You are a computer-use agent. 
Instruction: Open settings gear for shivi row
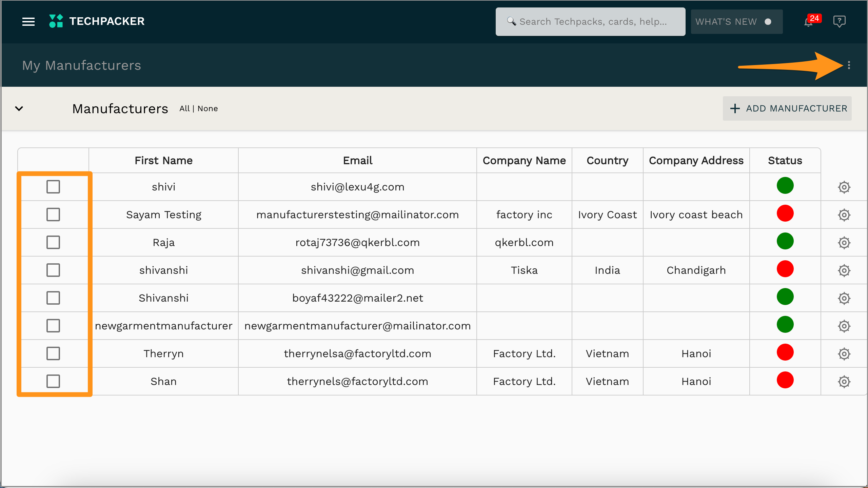844,187
